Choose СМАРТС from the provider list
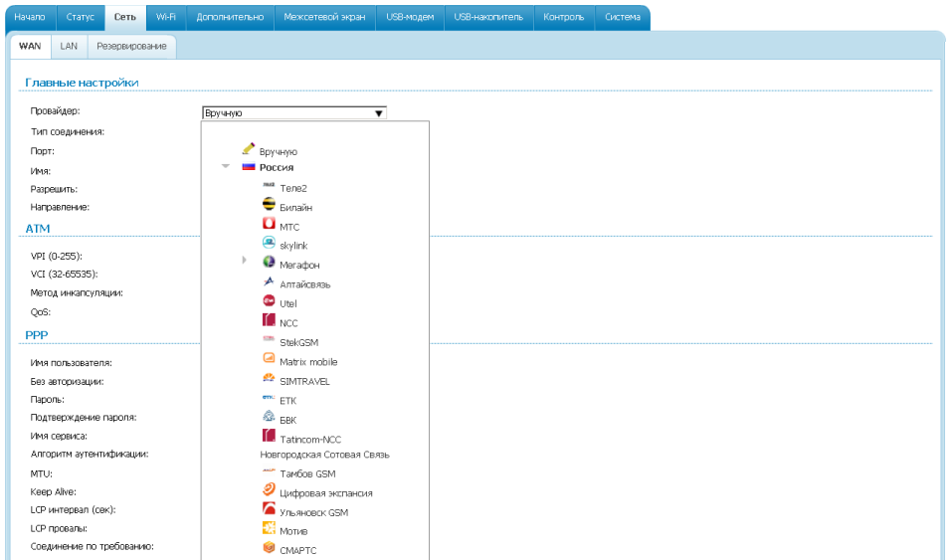 297,551
